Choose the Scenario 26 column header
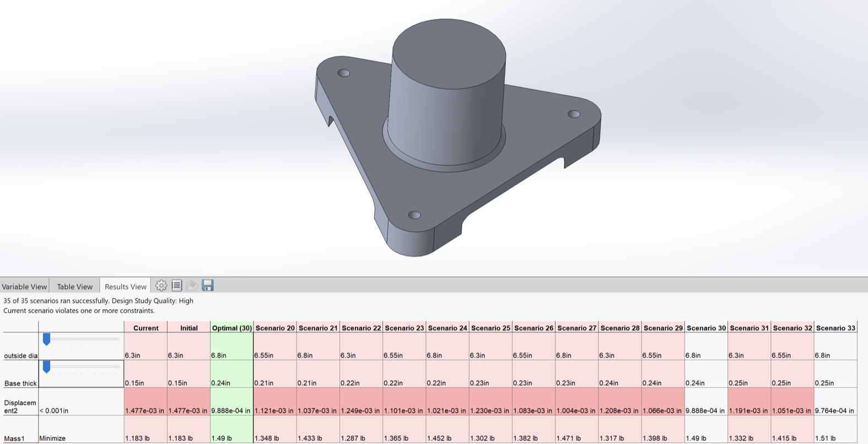This screenshot has height=444, width=868. point(533,328)
